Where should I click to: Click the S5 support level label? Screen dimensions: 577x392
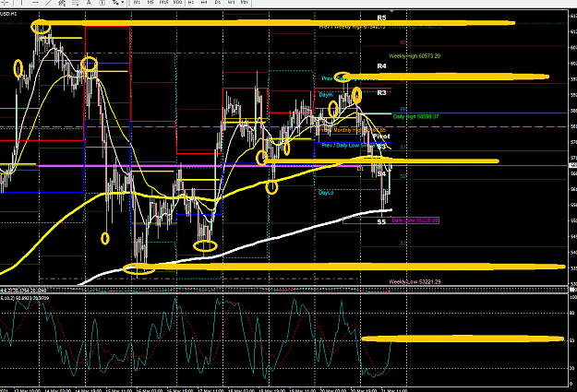point(381,221)
